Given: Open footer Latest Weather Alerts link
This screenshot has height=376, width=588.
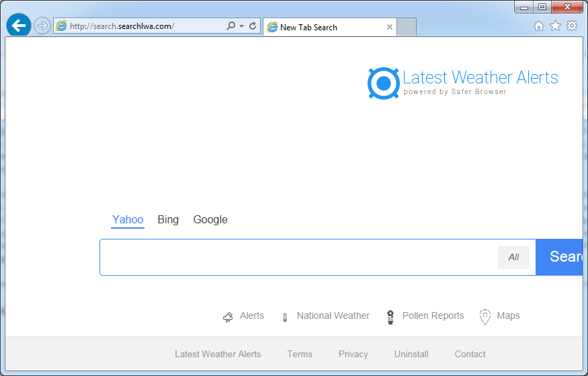Looking at the screenshot, I should [218, 354].
